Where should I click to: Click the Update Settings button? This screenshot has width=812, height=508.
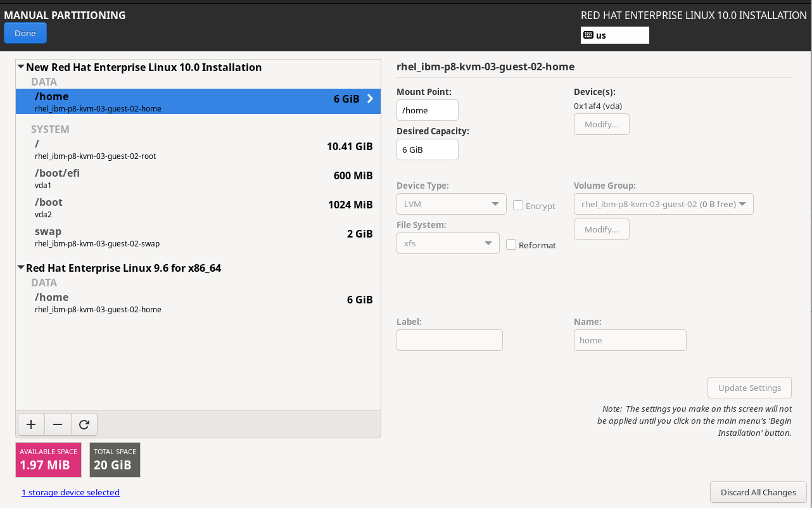[x=749, y=388]
